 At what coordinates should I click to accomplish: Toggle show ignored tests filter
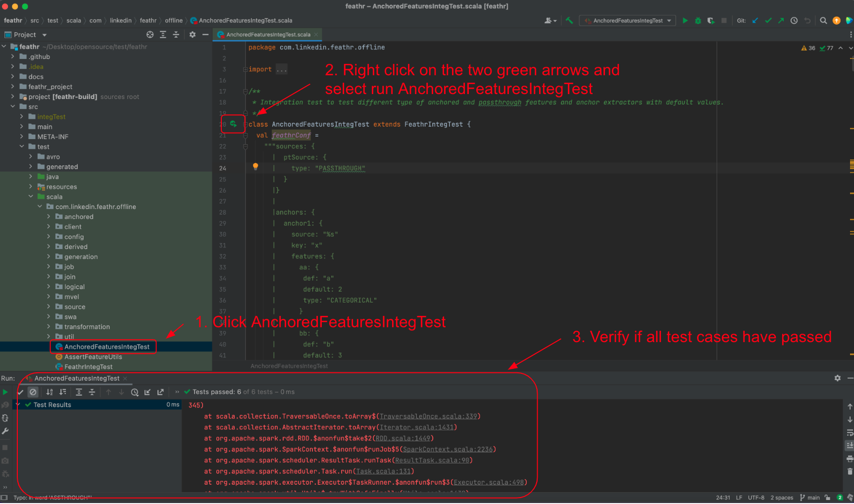click(x=33, y=392)
